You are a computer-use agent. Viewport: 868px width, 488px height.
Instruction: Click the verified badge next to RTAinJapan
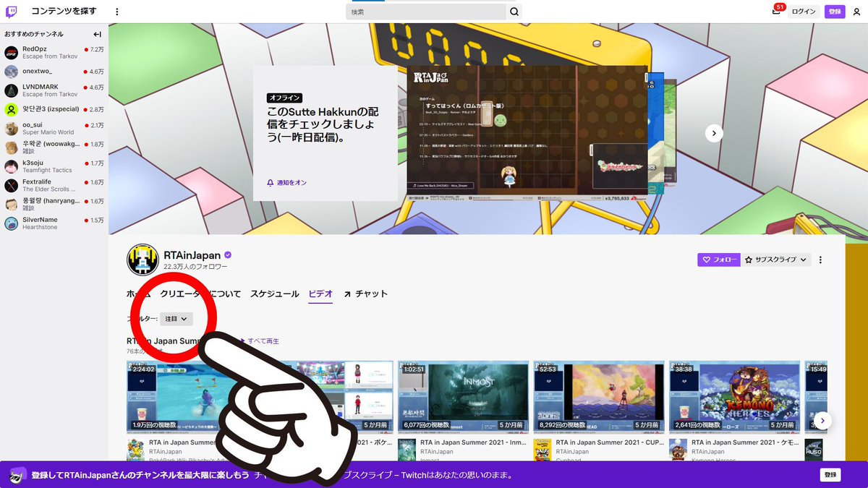tap(228, 255)
